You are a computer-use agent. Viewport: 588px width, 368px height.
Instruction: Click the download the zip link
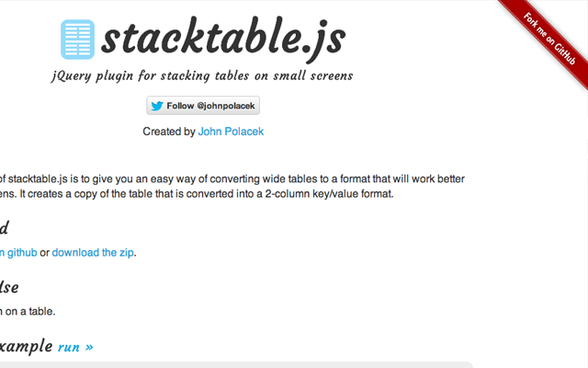93,252
